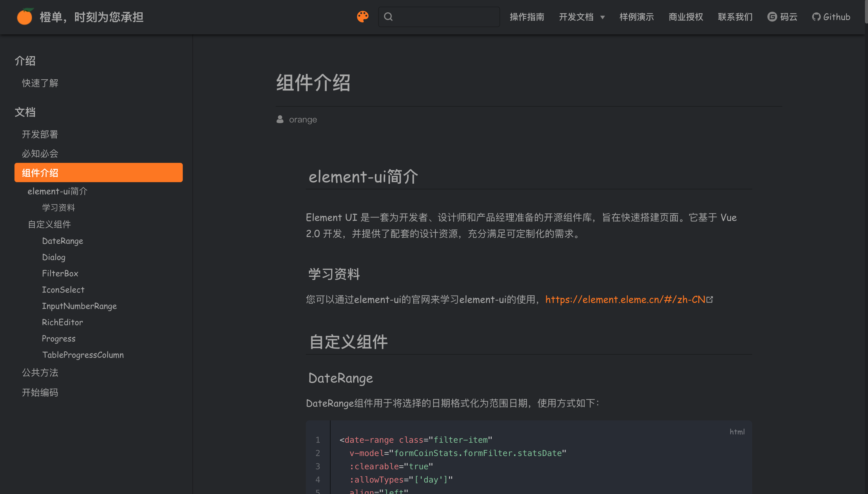Type in the top search field
The width and height of the screenshot is (868, 494).
coord(444,17)
